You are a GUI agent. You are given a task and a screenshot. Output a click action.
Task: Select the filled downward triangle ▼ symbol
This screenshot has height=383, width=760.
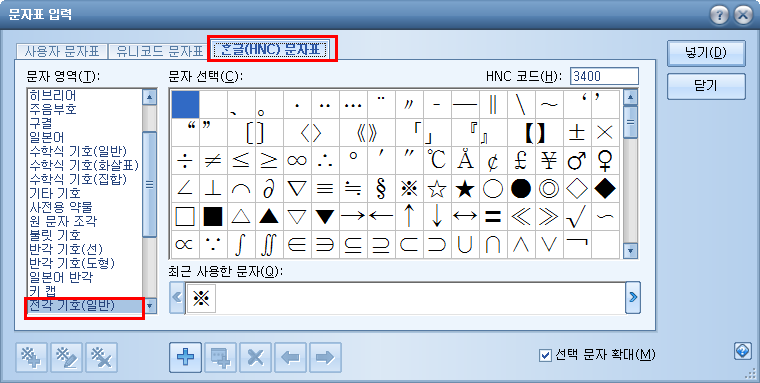click(325, 217)
